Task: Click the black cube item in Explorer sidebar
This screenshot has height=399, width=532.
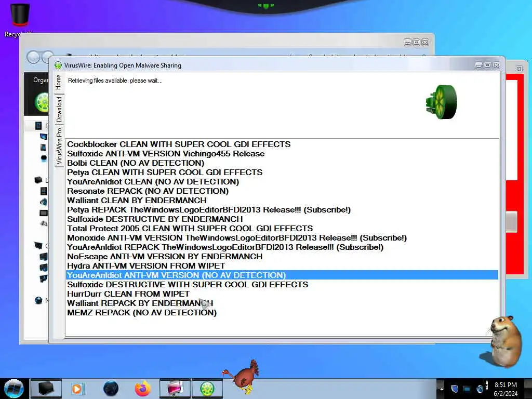Action: (38, 180)
